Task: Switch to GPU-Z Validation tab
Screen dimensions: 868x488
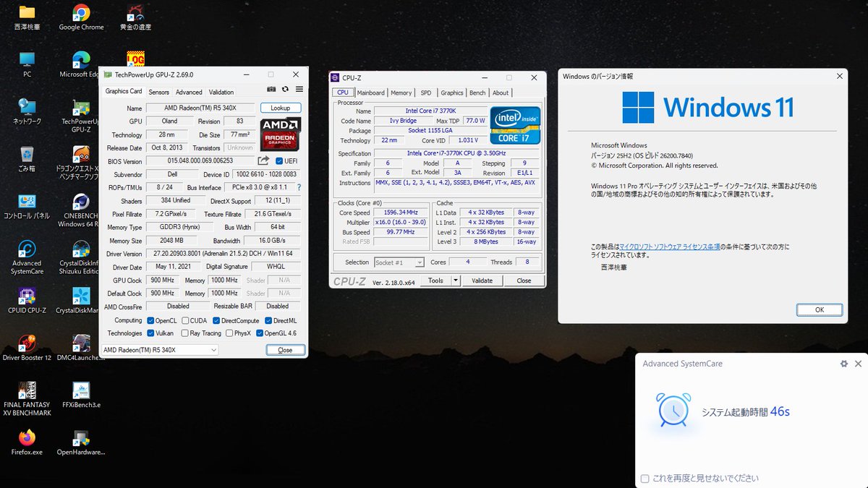Action: 221,93
